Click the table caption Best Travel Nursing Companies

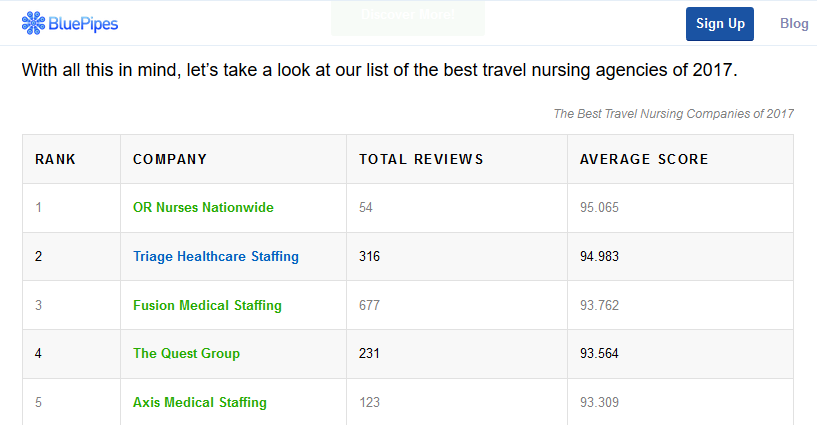(674, 114)
